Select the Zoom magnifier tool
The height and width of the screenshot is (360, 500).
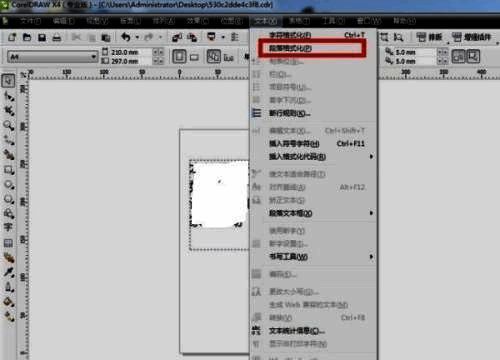(8, 125)
